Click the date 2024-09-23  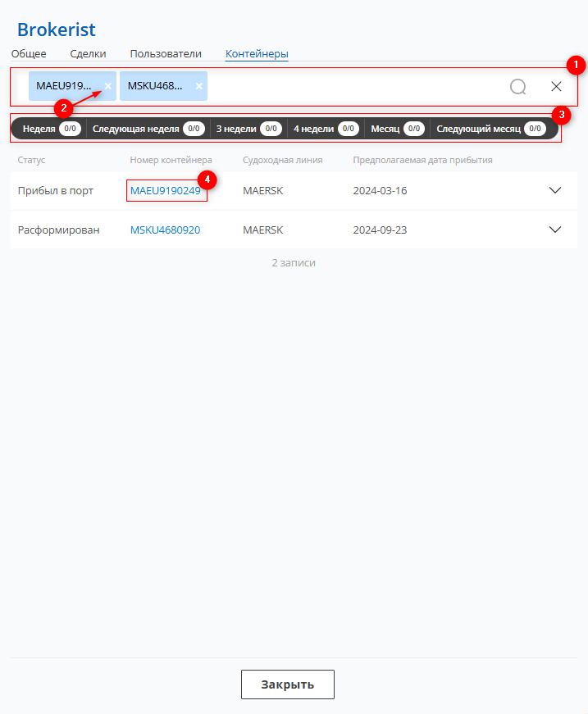pyautogui.click(x=380, y=230)
